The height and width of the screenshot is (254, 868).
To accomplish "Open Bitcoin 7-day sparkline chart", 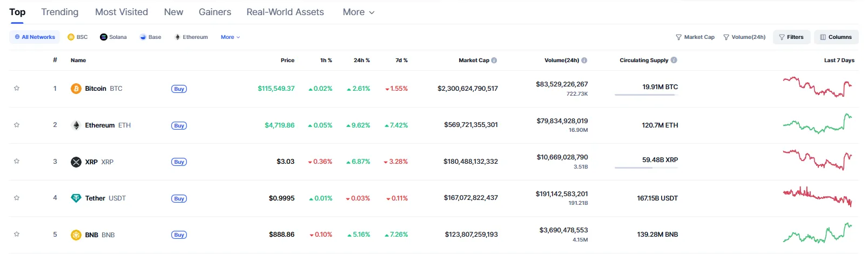I will [x=817, y=86].
